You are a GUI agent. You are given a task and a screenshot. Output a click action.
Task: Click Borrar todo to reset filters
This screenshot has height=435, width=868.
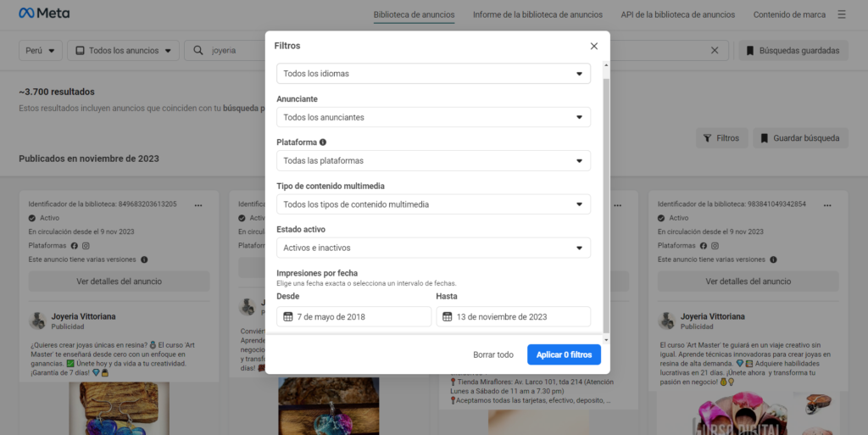[493, 354]
